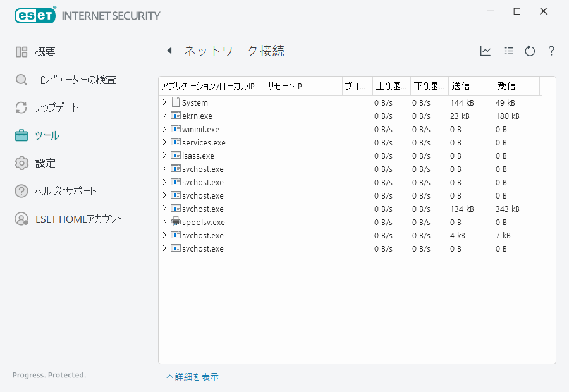Click the wininit.exe application icon
The height and width of the screenshot is (392, 569).
[x=176, y=129]
